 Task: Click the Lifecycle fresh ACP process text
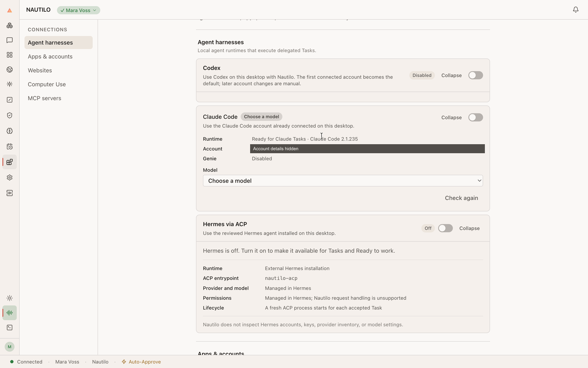323,308
